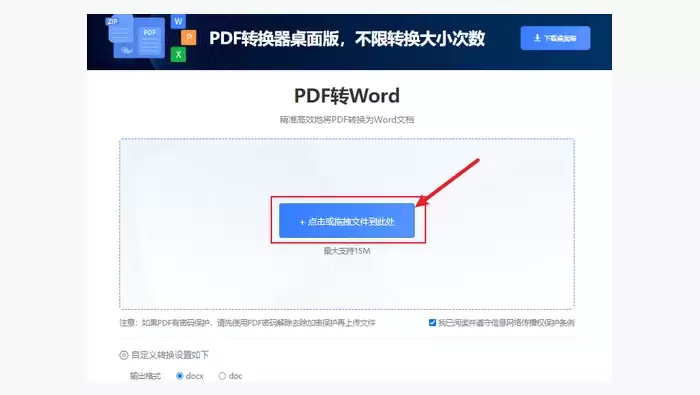
Task: Click the 最大支持15M size limit text
Action: coord(347,251)
